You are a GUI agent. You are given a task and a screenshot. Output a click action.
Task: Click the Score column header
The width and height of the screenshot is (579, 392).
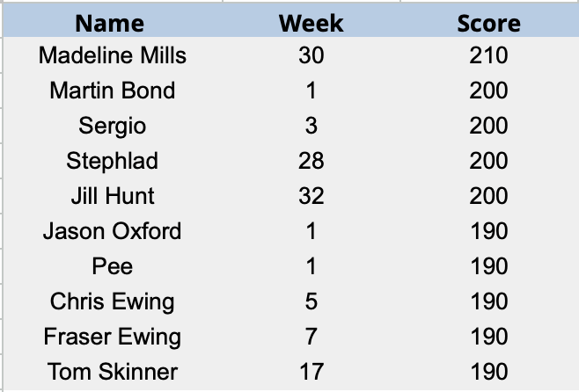pos(488,22)
